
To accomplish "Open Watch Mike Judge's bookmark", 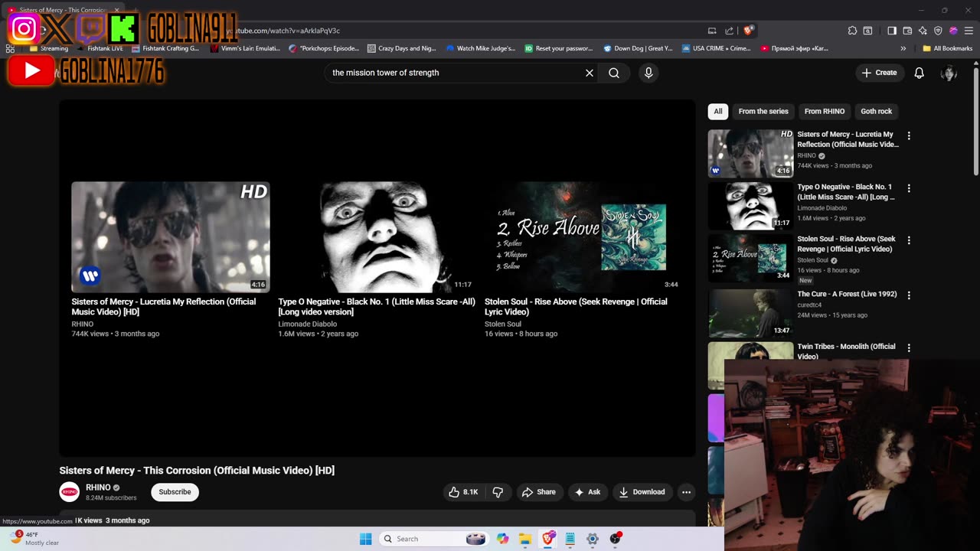I will (x=481, y=48).
